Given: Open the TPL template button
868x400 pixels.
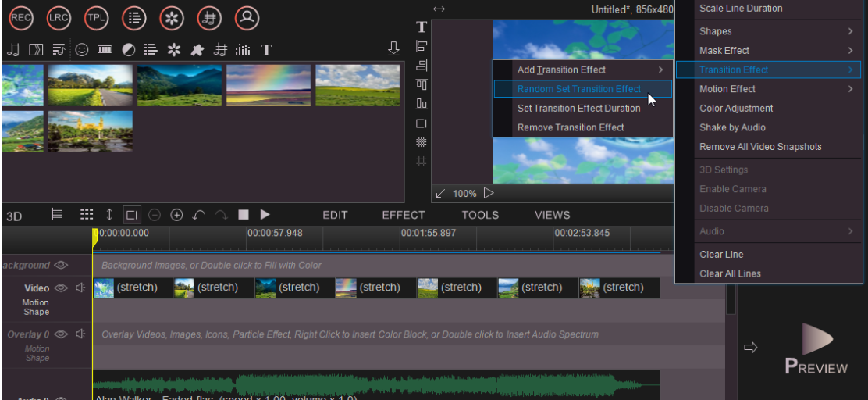Looking at the screenshot, I should 96,18.
